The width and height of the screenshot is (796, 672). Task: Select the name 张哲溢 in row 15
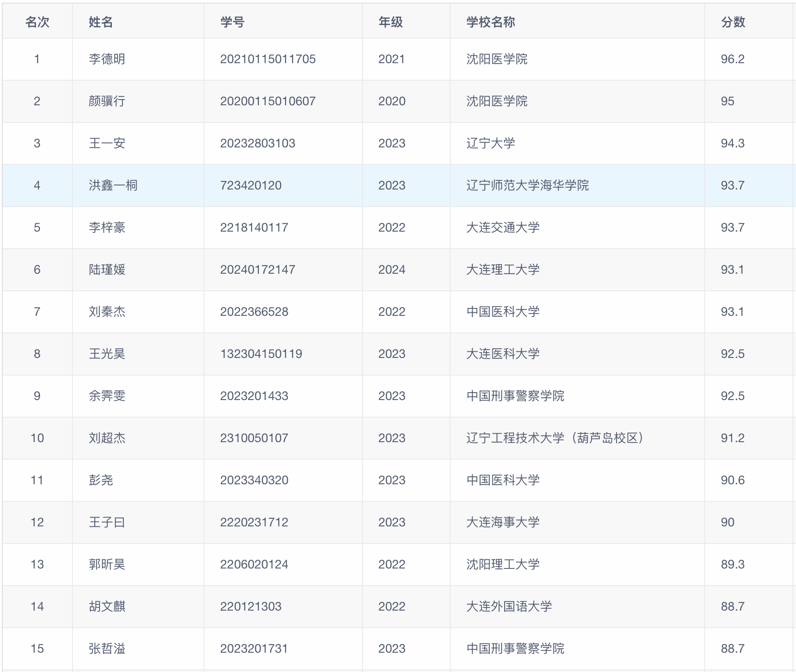[x=107, y=649]
